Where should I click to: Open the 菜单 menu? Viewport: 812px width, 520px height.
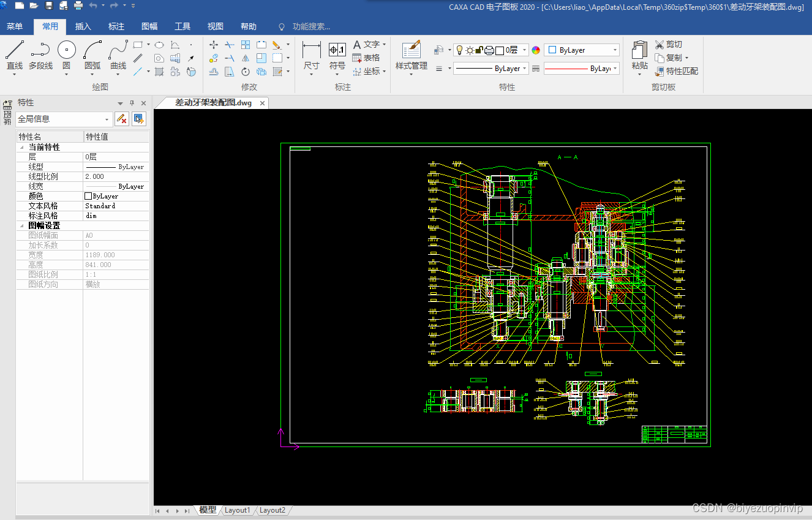pos(15,26)
